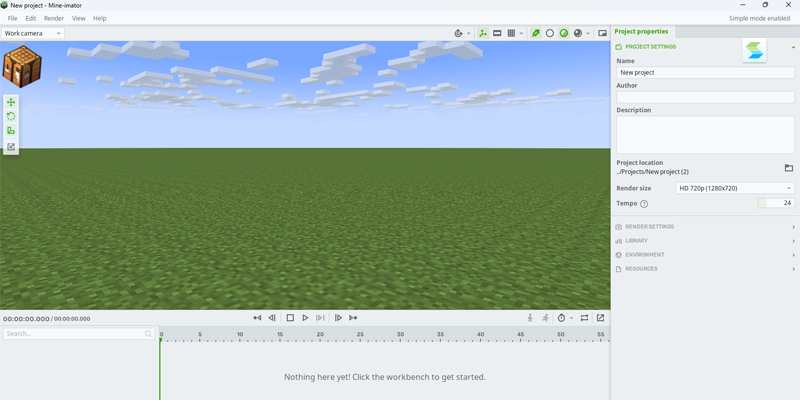Click the walk cycle figure icon
This screenshot has height=400, width=800.
[x=530, y=318]
